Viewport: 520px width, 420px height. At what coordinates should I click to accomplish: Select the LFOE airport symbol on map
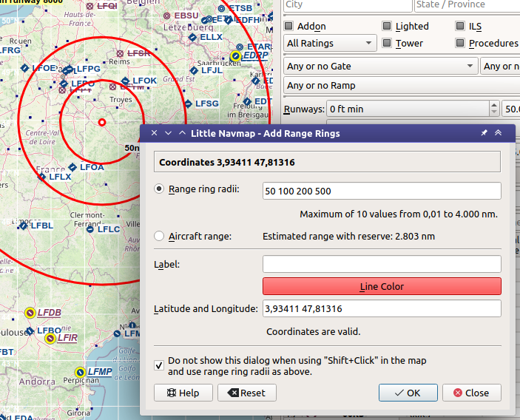(x=25, y=68)
